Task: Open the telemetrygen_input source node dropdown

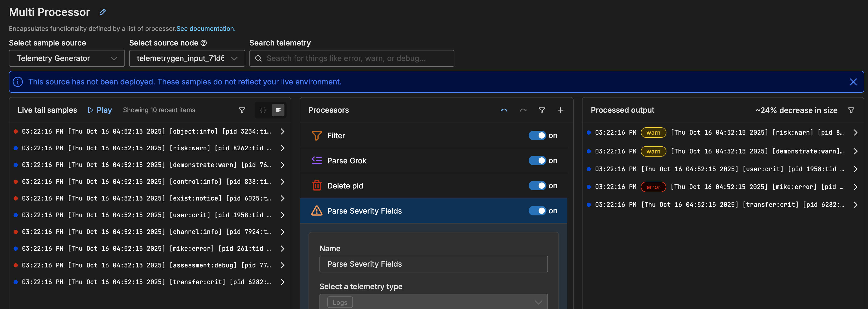Action: tap(187, 58)
